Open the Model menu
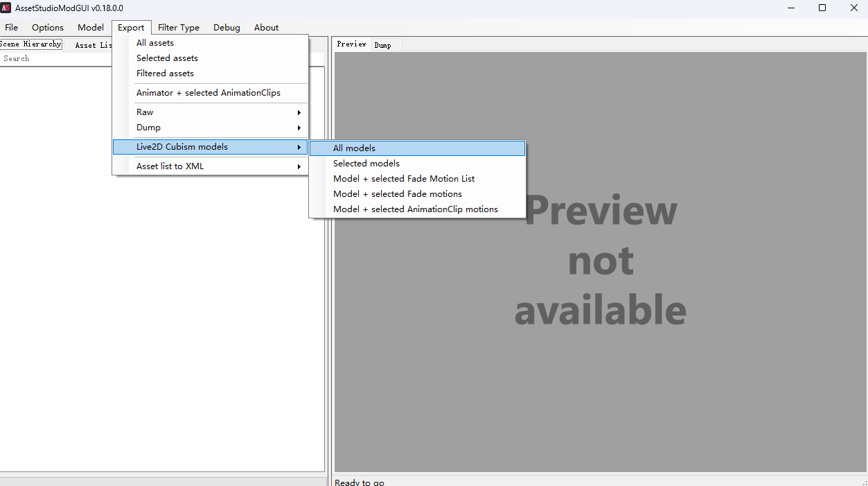The width and height of the screenshot is (868, 486). click(91, 28)
